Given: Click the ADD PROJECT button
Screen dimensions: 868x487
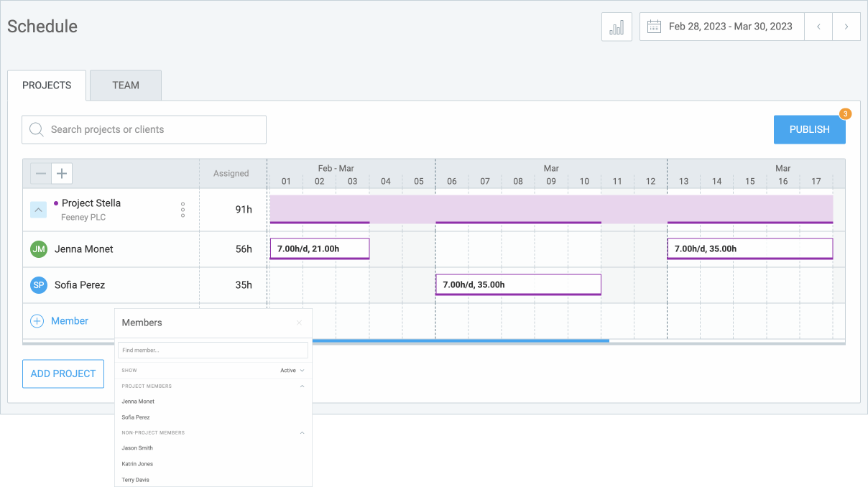Looking at the screenshot, I should coord(63,374).
